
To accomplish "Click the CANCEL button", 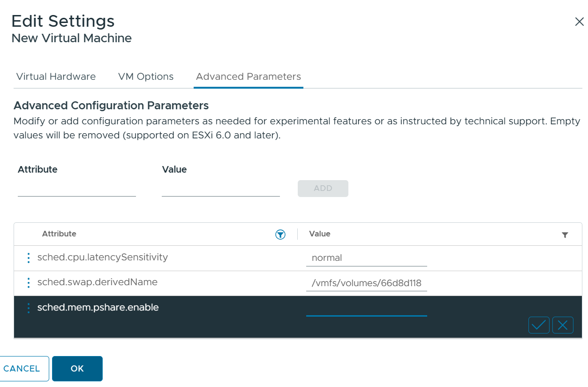I will coord(22,369).
